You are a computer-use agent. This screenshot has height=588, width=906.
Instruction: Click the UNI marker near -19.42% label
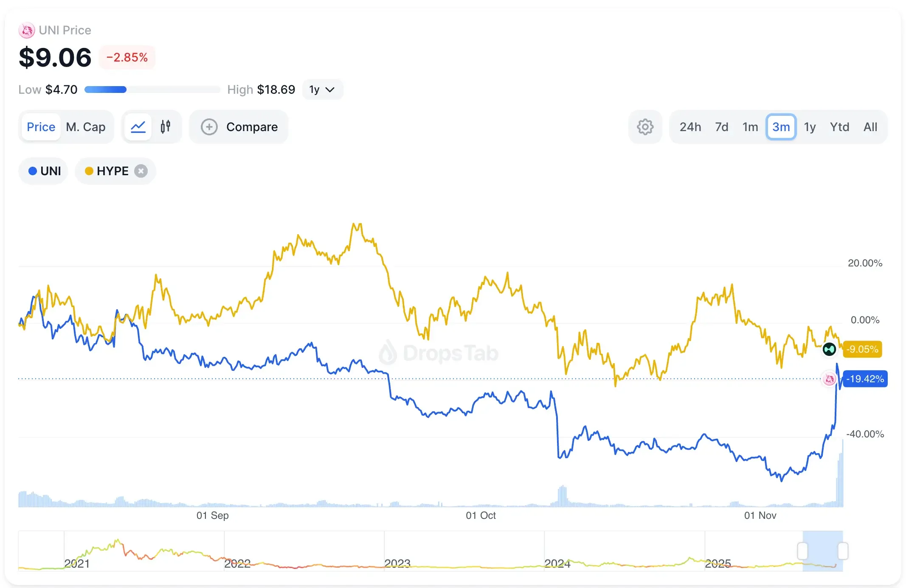tap(829, 379)
